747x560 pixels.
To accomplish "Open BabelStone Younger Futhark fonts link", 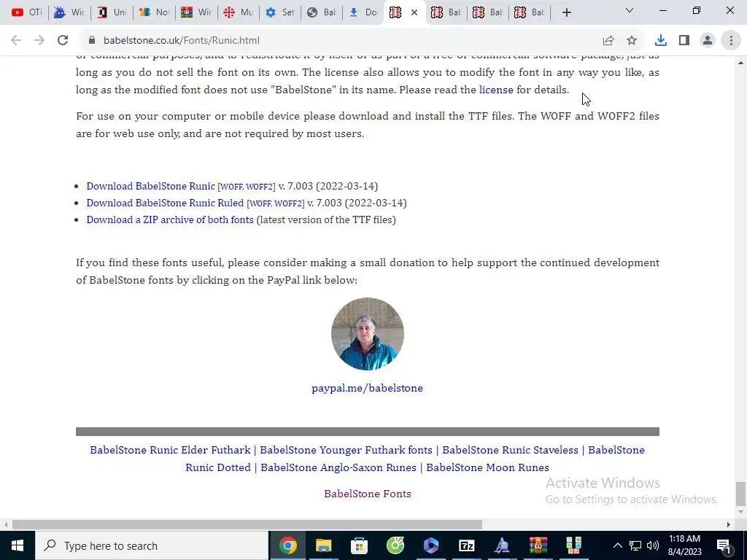I will click(347, 450).
